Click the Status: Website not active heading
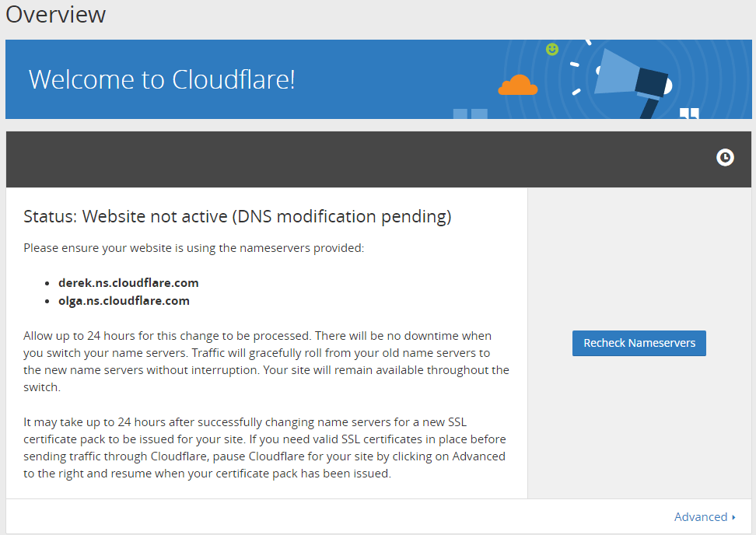 (237, 216)
